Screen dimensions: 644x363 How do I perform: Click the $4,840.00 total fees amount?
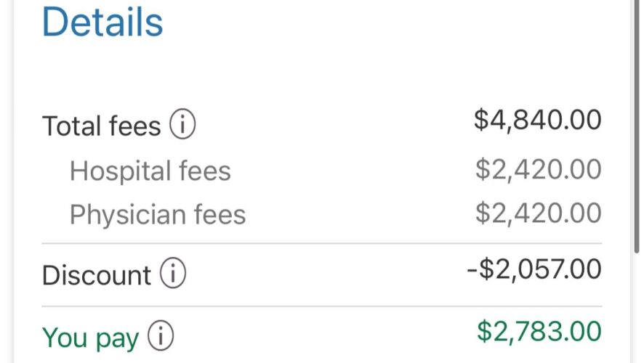[x=537, y=121]
